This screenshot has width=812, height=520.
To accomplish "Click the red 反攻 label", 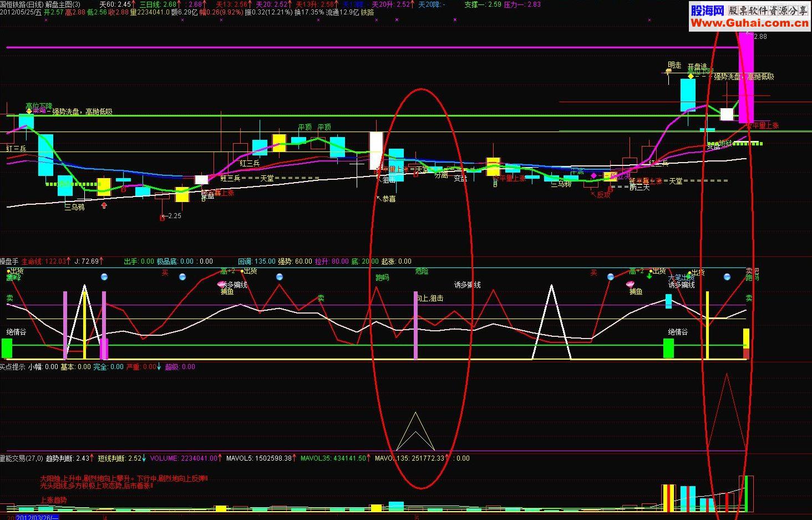I will [x=603, y=195].
